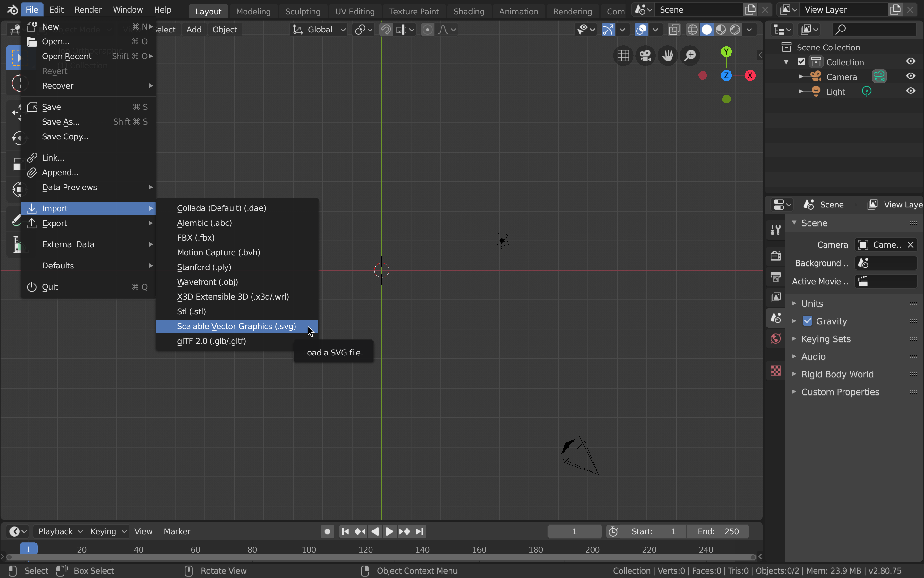Open Scene properties tab
The image size is (924, 578).
click(775, 318)
